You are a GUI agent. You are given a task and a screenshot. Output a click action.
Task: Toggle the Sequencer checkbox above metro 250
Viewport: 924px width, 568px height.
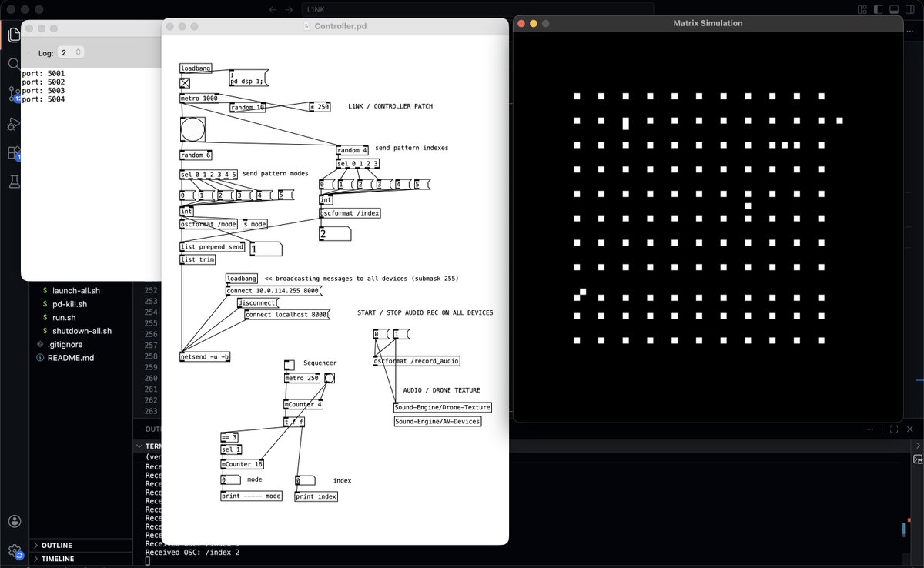(x=289, y=365)
